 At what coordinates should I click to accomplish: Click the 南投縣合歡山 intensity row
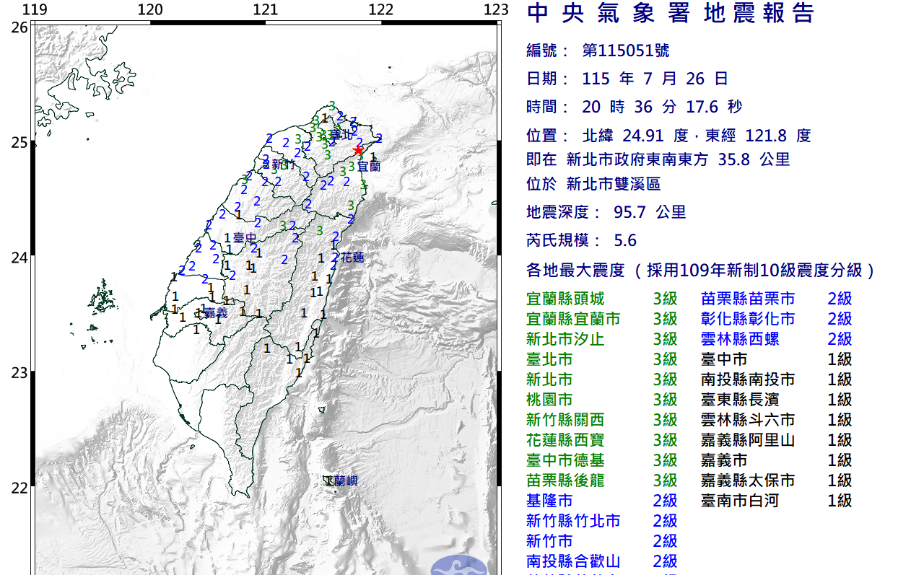pos(602,561)
